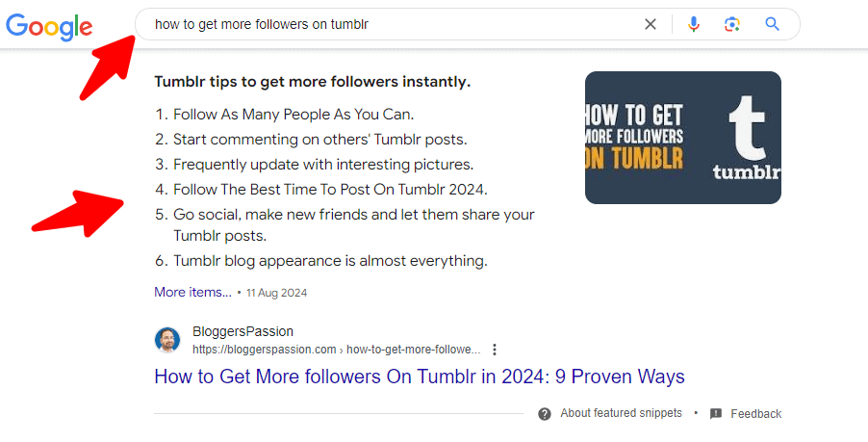Expand the list via "More items..."
This screenshot has width=868, height=442.
(192, 292)
